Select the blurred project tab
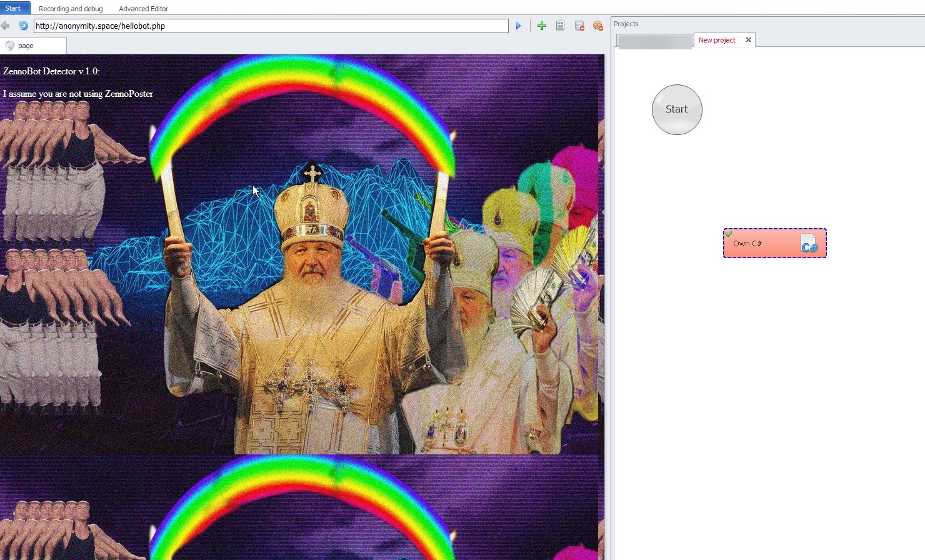 [x=654, y=41]
